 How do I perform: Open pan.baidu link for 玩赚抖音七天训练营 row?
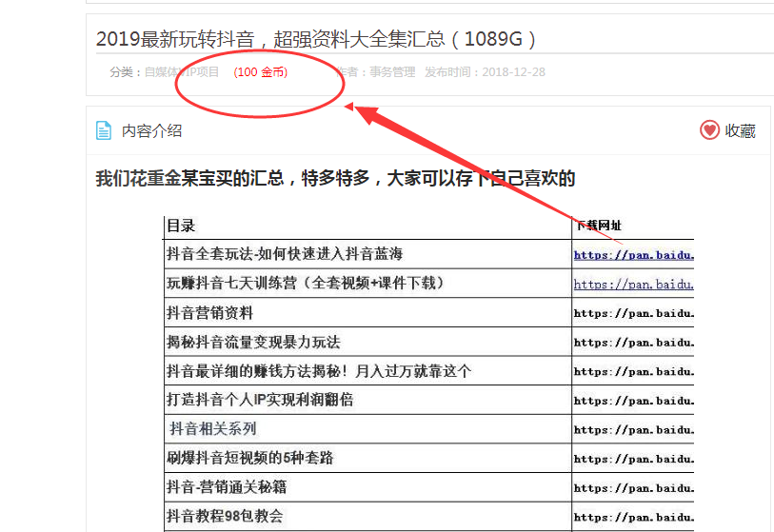[x=634, y=285]
